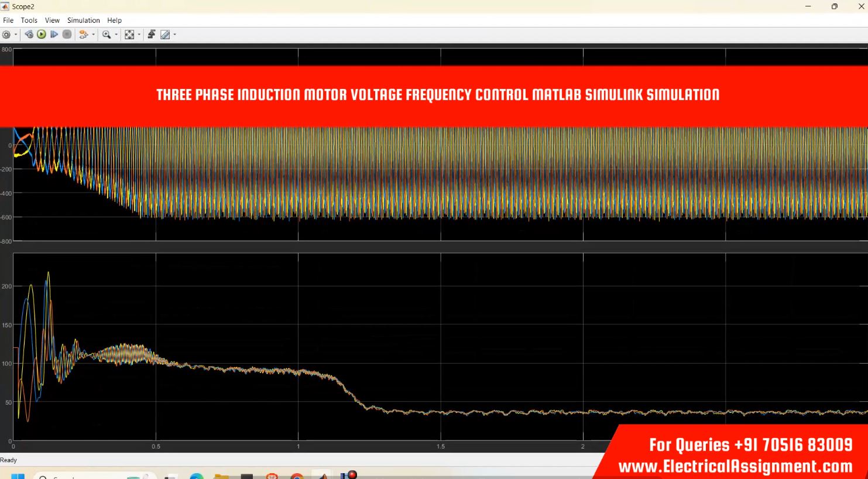The image size is (868, 479).
Task: Open the Tools menu
Action: tap(29, 20)
